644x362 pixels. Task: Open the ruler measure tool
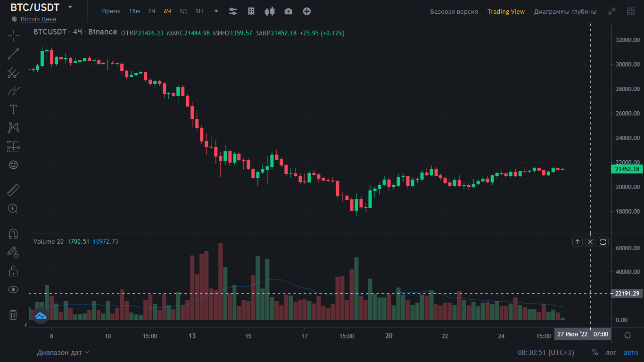[13, 190]
